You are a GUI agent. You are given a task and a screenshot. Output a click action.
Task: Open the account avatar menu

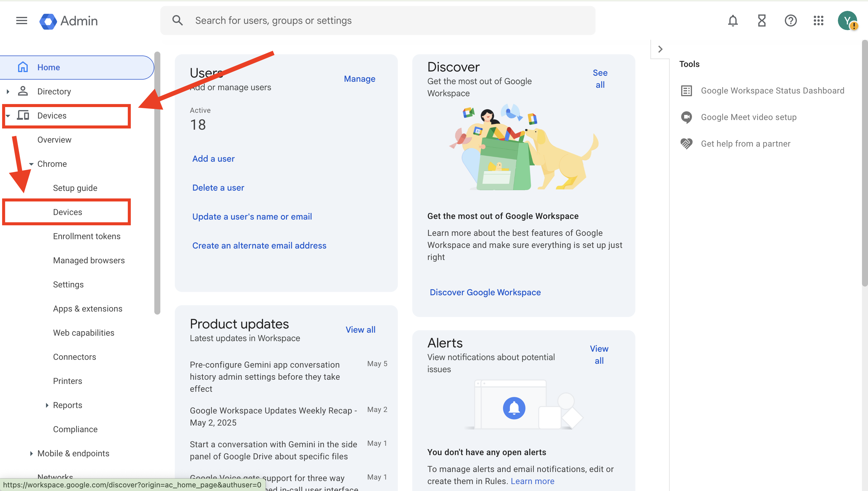tap(848, 21)
